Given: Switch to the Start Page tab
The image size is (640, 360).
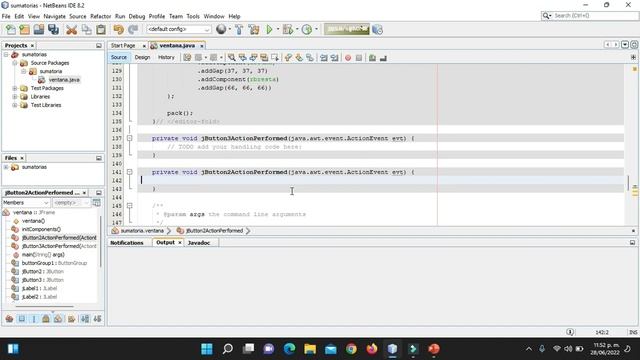Looking at the screenshot, I should 123,46.
